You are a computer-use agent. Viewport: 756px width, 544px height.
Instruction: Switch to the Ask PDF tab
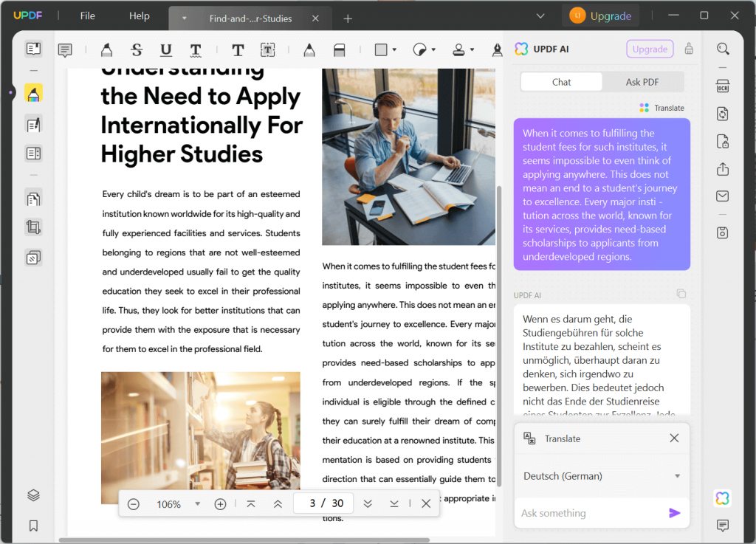(x=642, y=82)
